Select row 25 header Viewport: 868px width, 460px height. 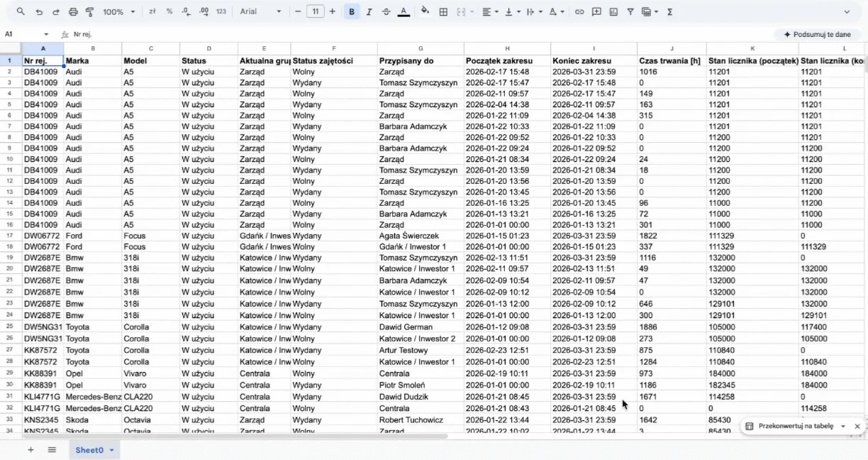(11, 327)
